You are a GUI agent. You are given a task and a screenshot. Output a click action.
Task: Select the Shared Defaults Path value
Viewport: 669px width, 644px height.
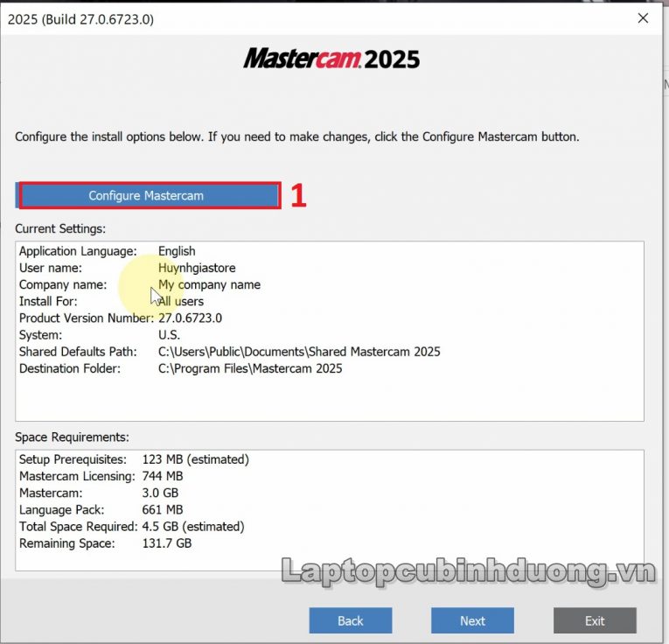coord(299,352)
